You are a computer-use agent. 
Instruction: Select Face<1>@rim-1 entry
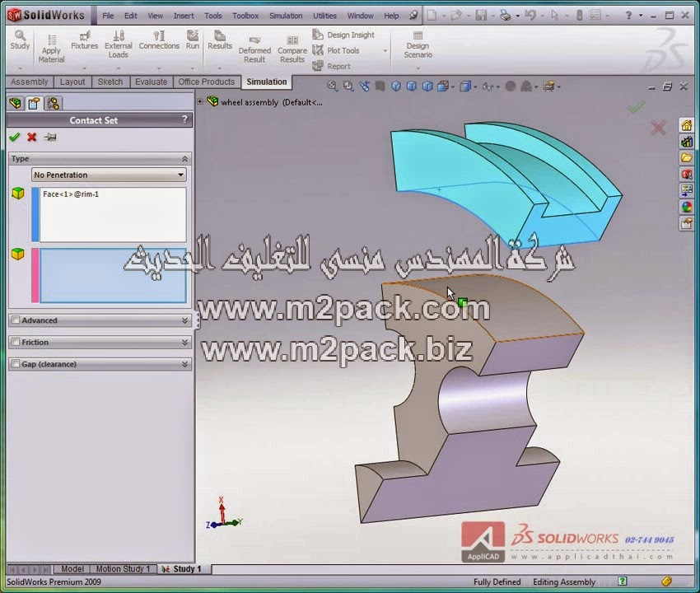(x=71, y=194)
